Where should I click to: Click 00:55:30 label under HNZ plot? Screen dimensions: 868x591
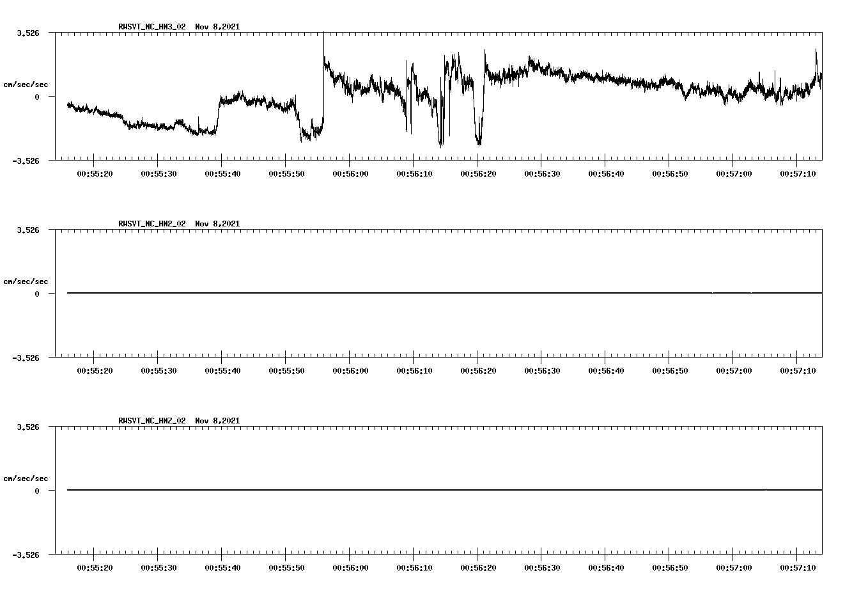click(x=159, y=568)
